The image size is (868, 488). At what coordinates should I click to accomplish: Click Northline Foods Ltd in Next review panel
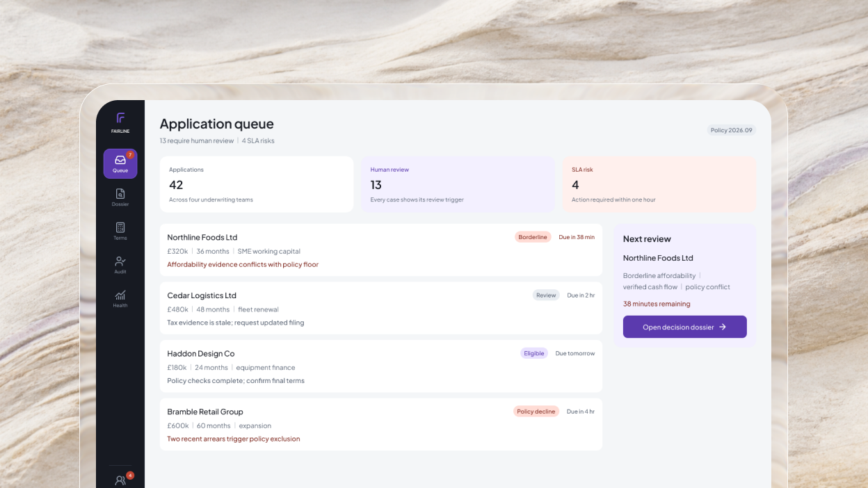click(658, 258)
